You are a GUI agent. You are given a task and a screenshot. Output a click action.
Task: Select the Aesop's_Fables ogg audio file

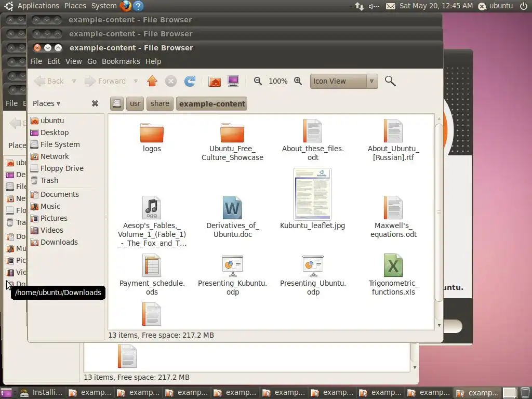tap(152, 221)
